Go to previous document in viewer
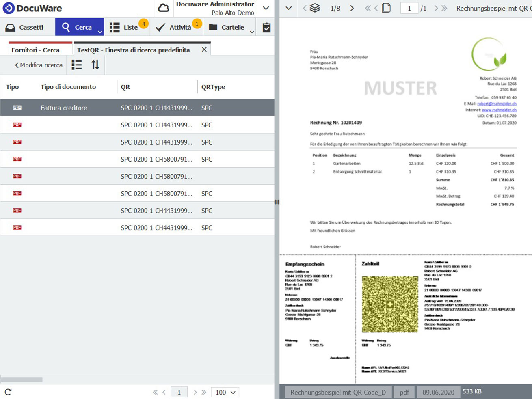 point(305,8)
